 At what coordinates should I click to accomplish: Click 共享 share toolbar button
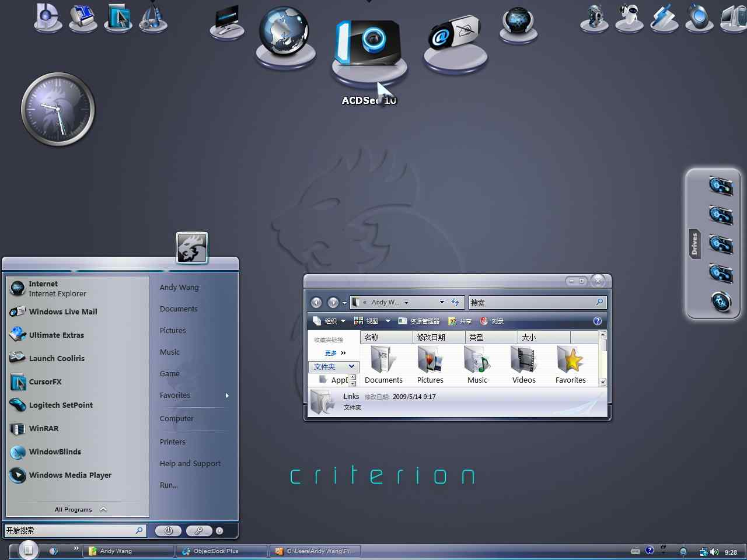460,321
